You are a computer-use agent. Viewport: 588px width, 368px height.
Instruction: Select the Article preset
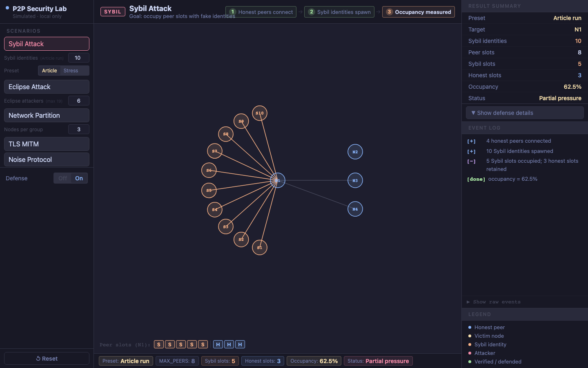pyautogui.click(x=49, y=71)
